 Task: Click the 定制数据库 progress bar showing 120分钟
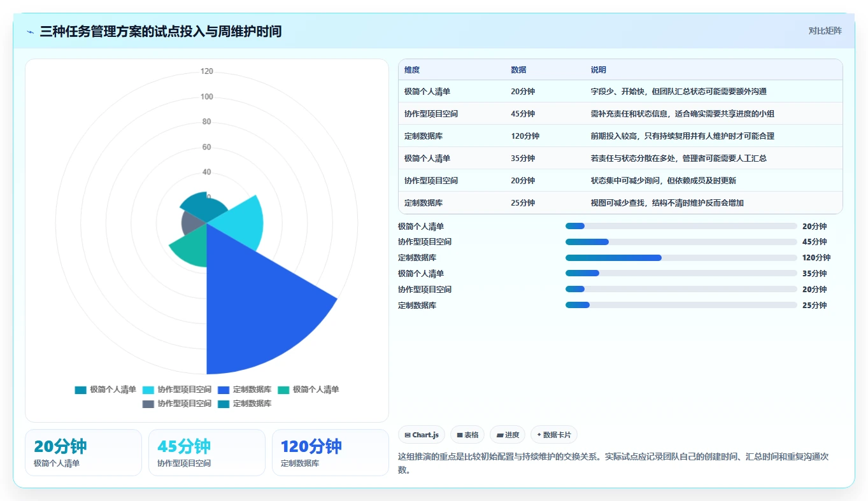[681, 258]
